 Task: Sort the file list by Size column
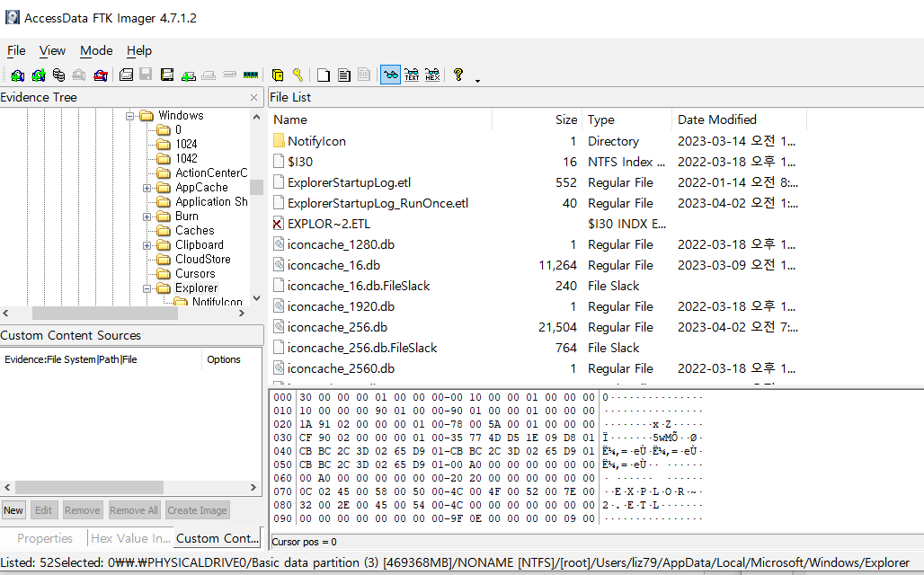538,119
